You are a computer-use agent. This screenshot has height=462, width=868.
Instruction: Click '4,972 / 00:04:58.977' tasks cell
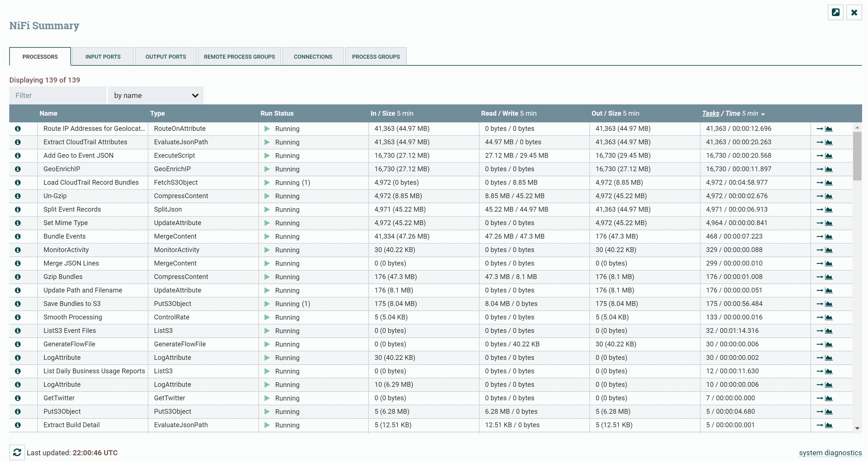(737, 182)
